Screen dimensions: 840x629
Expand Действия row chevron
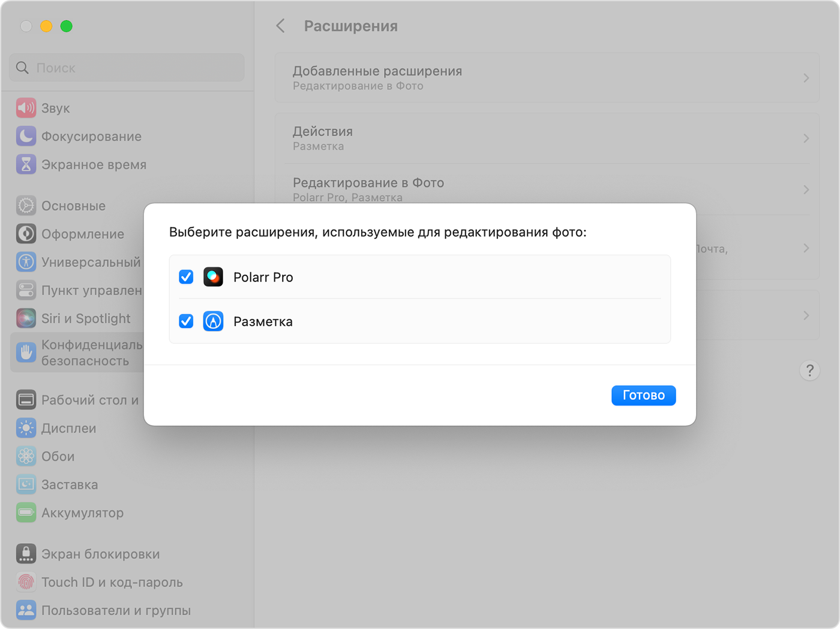806,138
